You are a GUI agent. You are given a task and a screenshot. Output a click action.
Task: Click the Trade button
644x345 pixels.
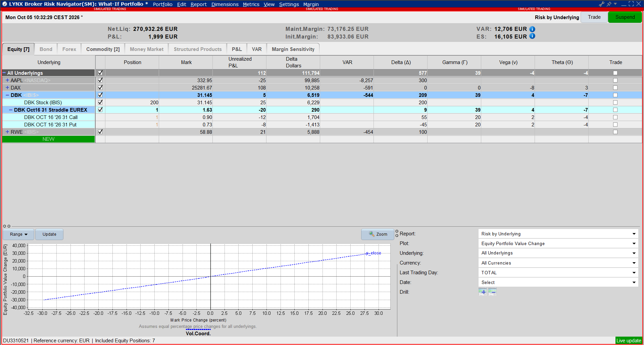coord(594,17)
